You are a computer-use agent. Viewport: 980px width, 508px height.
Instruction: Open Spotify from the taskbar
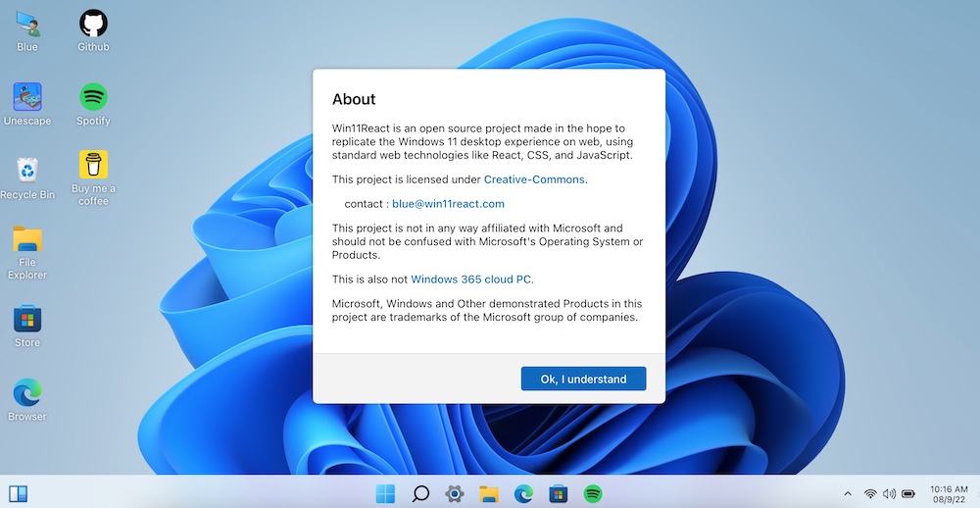tap(593, 493)
